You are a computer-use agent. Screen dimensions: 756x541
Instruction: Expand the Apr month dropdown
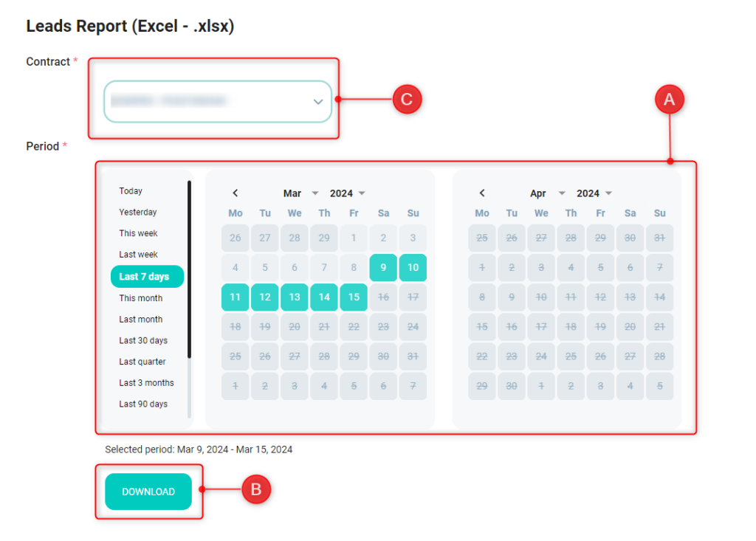pos(547,193)
